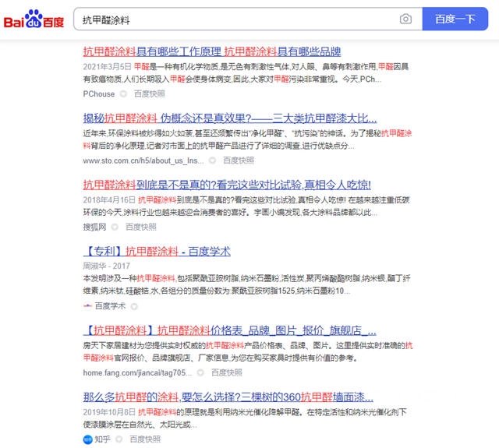Screen dimensions: 499x448
Task: Open camera image search icon
Action: click(405, 19)
